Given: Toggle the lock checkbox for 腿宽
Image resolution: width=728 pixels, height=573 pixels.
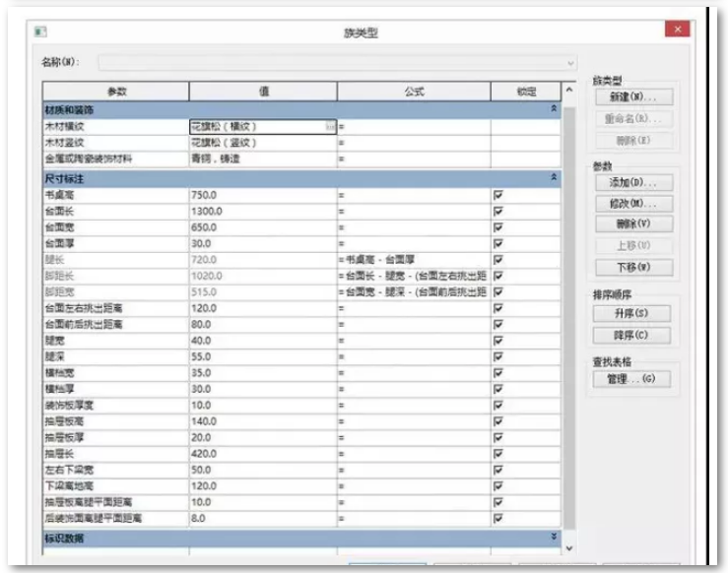Looking at the screenshot, I should coord(498,341).
